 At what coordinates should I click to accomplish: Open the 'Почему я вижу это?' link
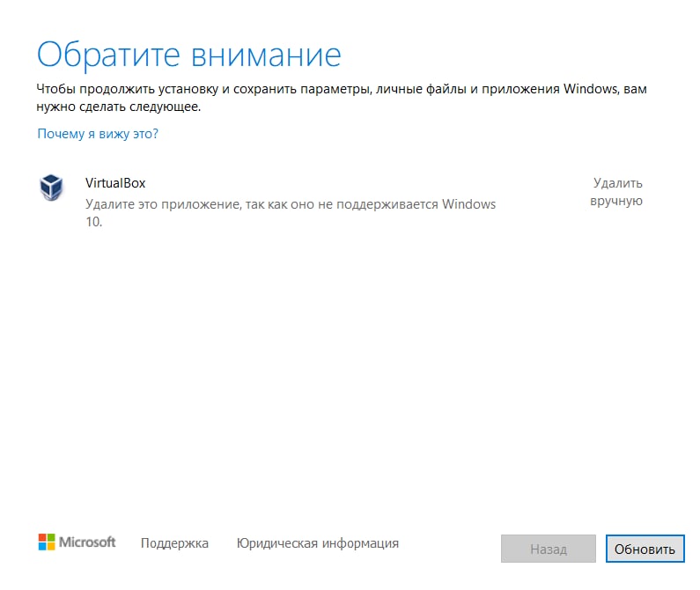click(98, 134)
